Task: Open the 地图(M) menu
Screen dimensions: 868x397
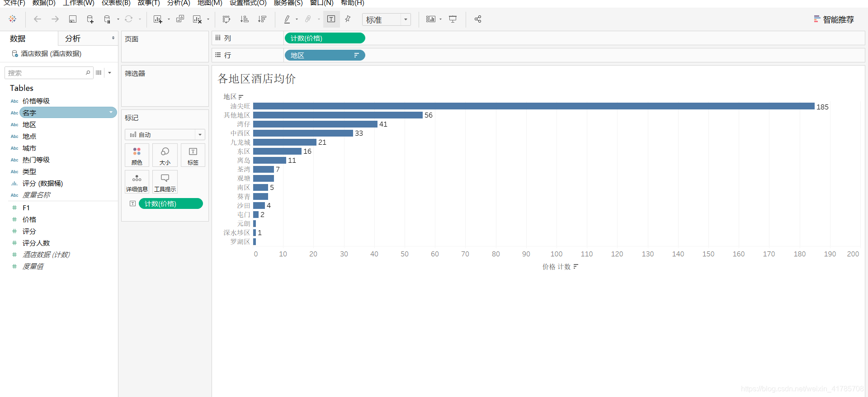Action: point(210,3)
